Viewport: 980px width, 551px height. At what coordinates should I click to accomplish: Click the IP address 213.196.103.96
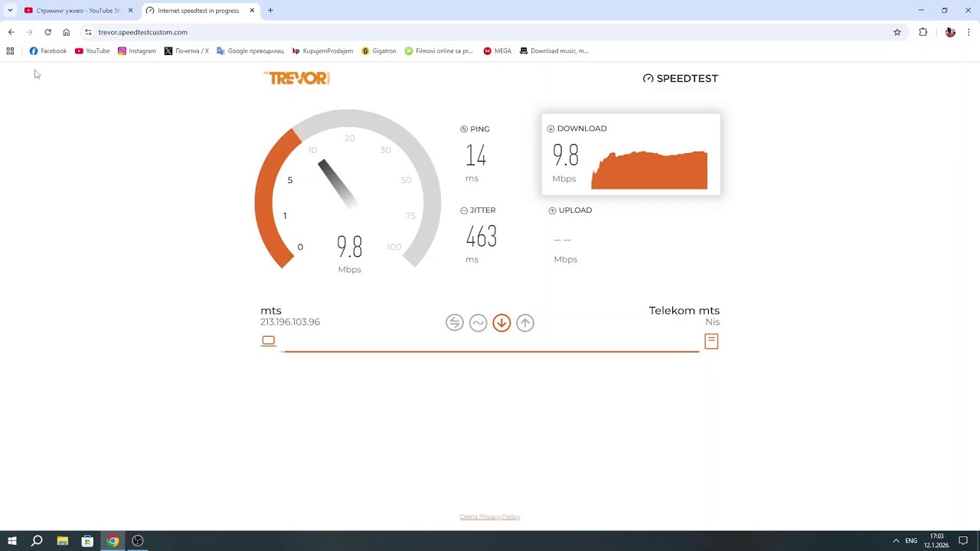[x=290, y=322]
